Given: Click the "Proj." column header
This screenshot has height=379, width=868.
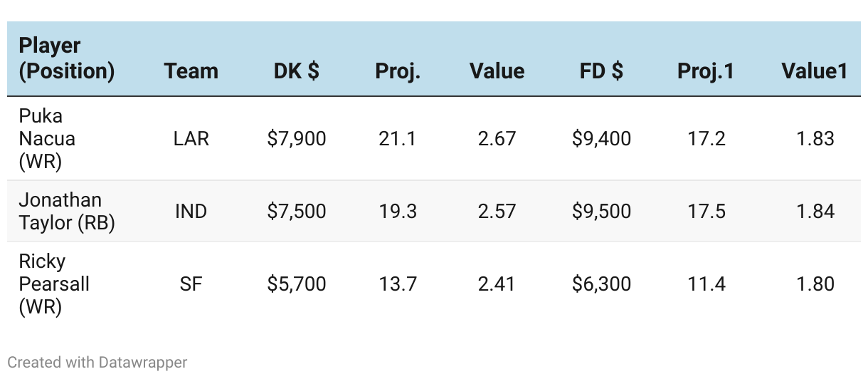Looking at the screenshot, I should (398, 71).
